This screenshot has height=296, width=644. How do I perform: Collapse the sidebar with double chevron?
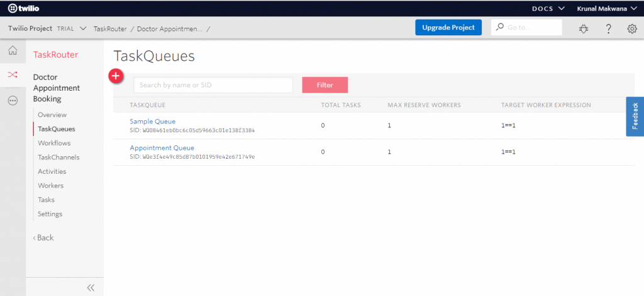tap(91, 287)
